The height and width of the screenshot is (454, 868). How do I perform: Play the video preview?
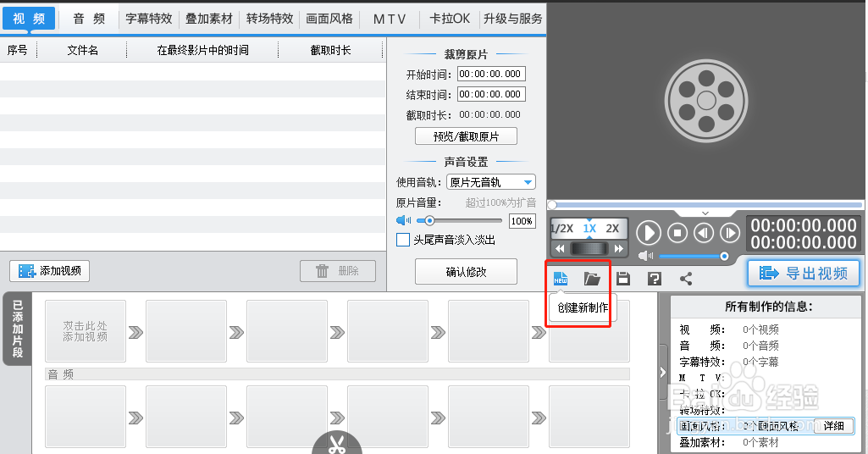point(648,233)
